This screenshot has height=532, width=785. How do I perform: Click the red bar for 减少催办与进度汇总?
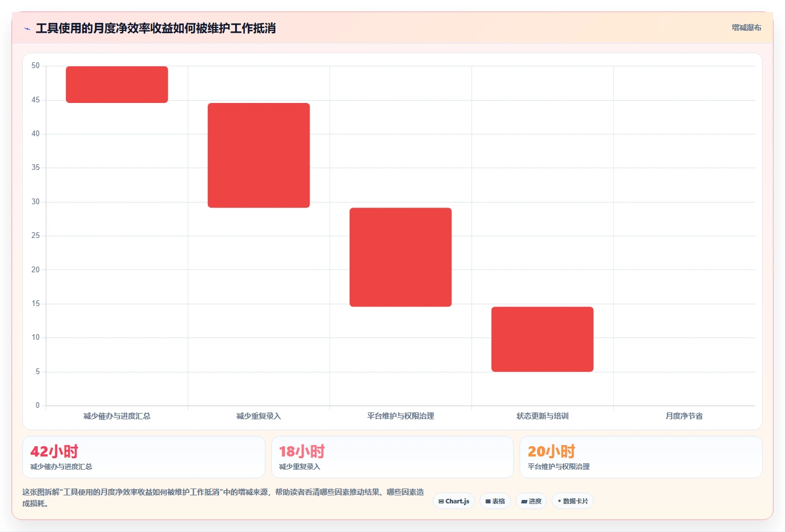pyautogui.click(x=117, y=85)
